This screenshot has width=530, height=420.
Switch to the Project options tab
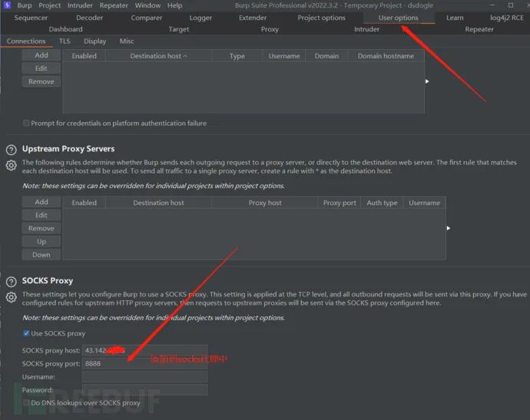coord(321,18)
